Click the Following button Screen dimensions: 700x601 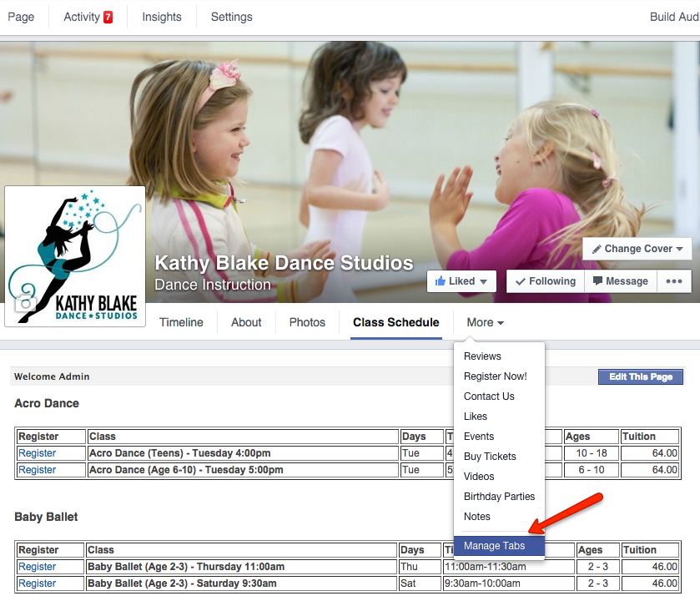(546, 281)
